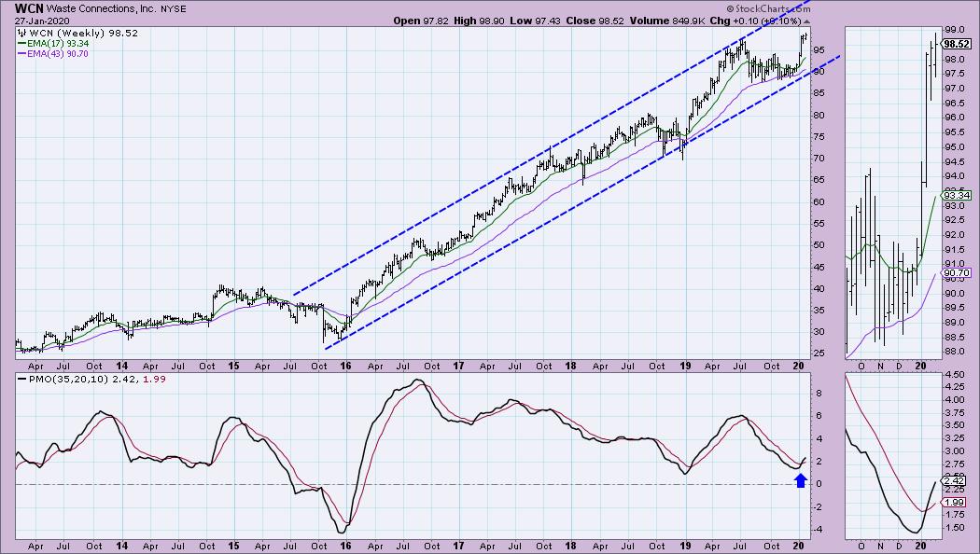Click the '14' year label under PMO chart
This screenshot has width=980, height=554.
coord(121,546)
